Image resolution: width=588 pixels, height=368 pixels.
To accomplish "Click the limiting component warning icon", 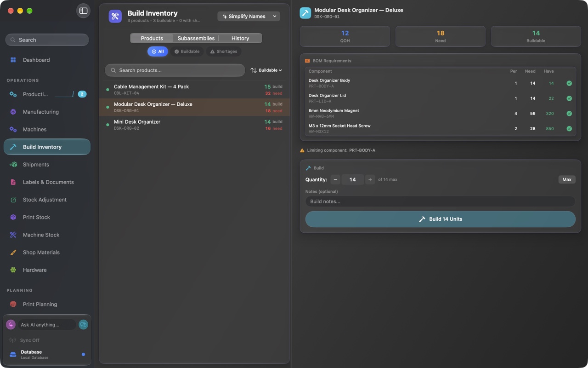I will pyautogui.click(x=302, y=150).
